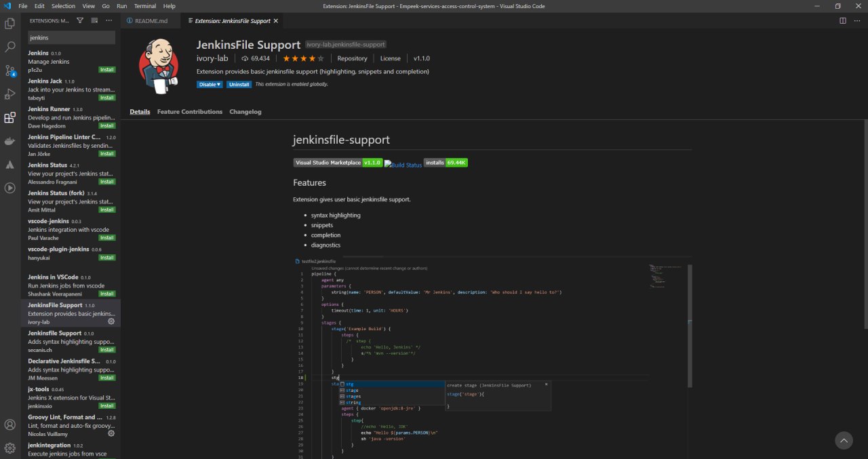Open the Go menu
The width and height of the screenshot is (868, 459).
coord(106,6)
